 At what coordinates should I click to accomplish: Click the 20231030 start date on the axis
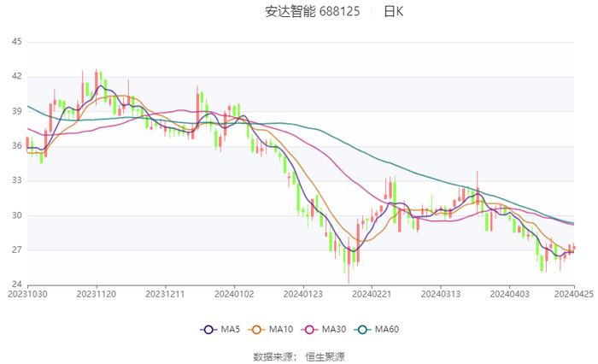click(27, 293)
